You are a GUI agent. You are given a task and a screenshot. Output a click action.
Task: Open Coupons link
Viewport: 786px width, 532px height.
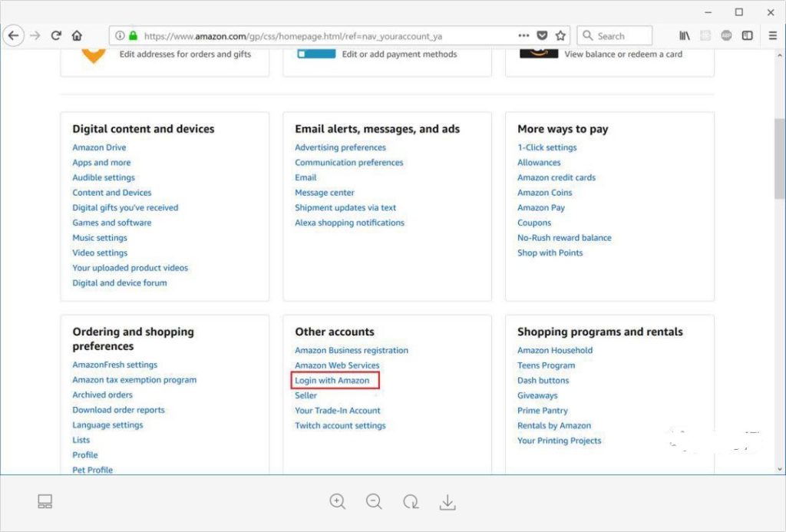534,223
